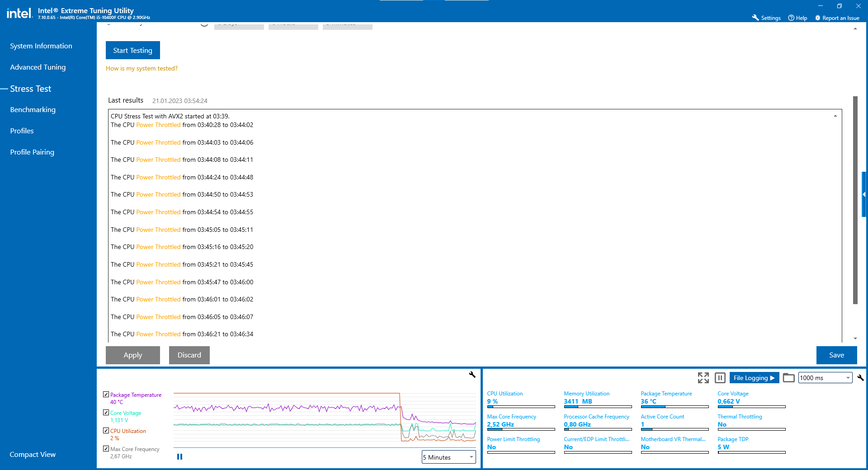The height and width of the screenshot is (470, 868).
Task: Expand the collapsed right side panel
Action: [864, 194]
